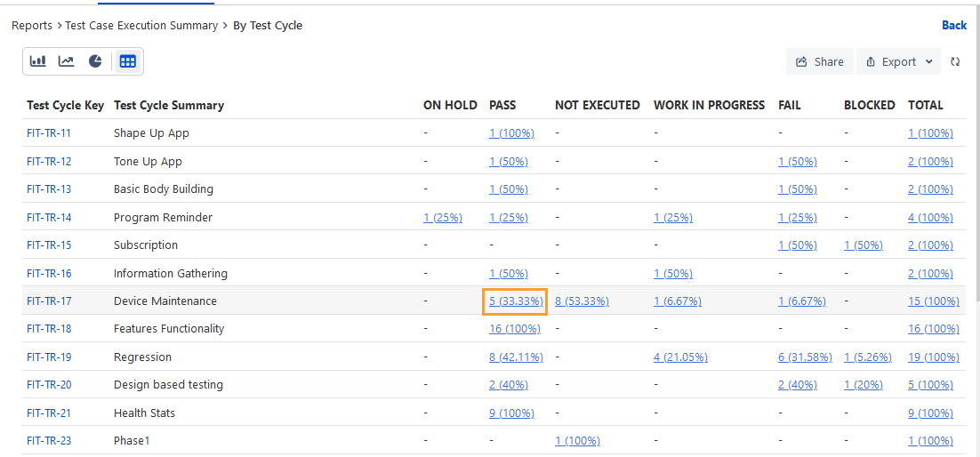980x457 pixels.
Task: Open test cycle FIT-TR-20
Action: point(50,384)
